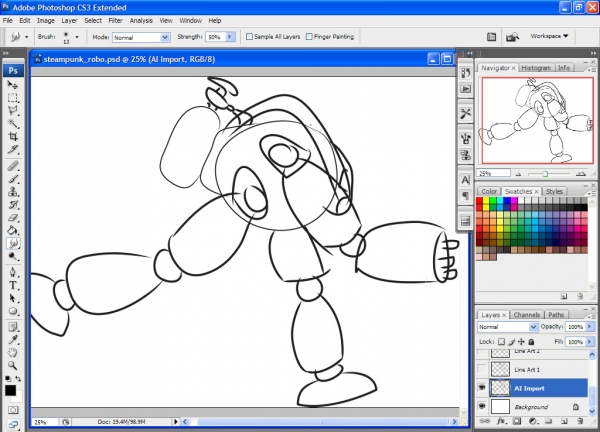Open the Go to Bridge button
The height and width of the screenshot is (432, 600).
point(512,37)
